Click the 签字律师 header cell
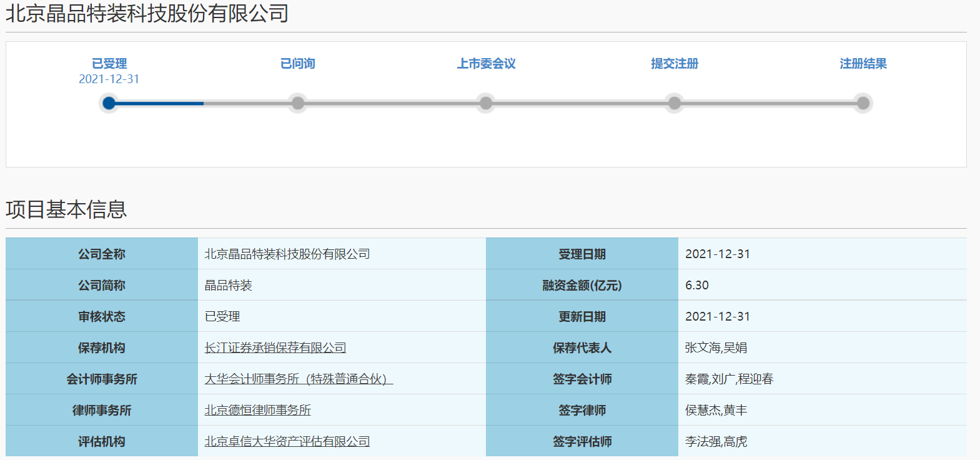The height and width of the screenshot is (460, 980). [x=582, y=410]
